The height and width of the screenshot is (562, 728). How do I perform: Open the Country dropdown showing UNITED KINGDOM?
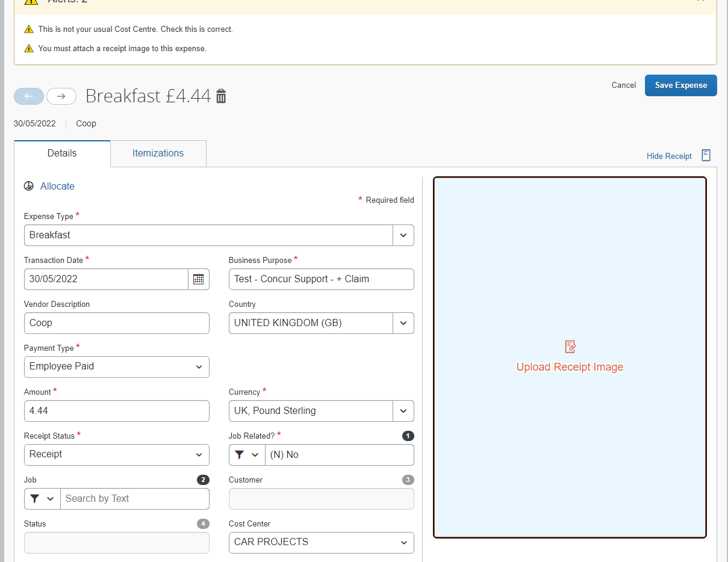click(403, 323)
